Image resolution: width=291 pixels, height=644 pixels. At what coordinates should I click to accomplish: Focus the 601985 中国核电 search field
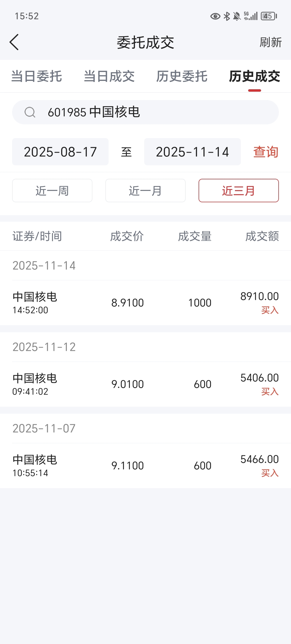click(x=145, y=112)
